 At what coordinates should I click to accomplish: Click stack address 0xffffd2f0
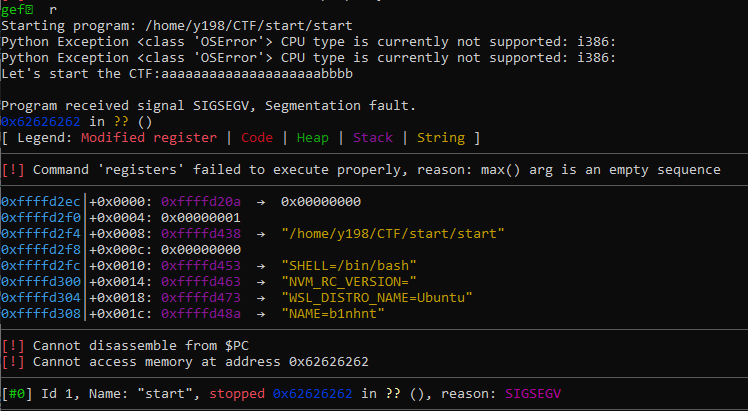pyautogui.click(x=41, y=218)
